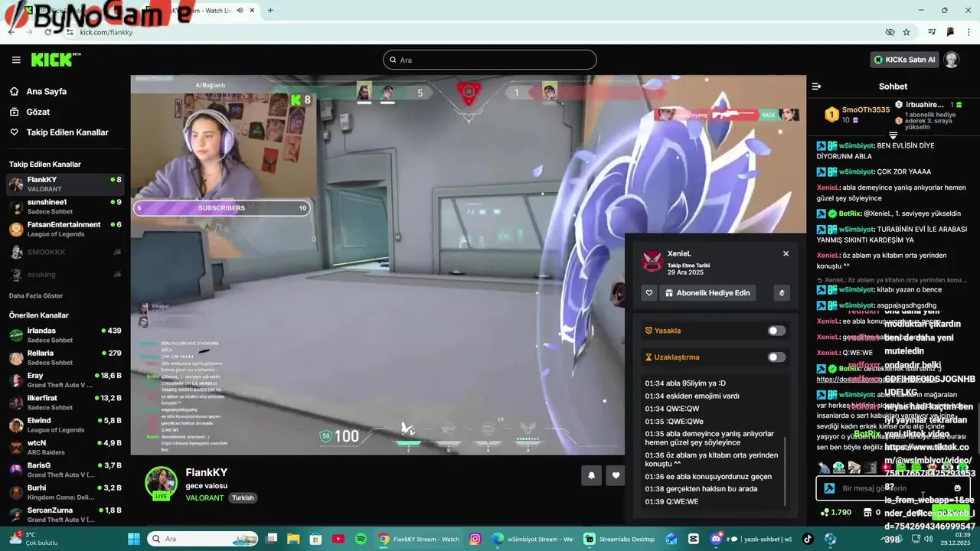
Task: Click the moderator sword icon in message box
Action: coord(829,488)
